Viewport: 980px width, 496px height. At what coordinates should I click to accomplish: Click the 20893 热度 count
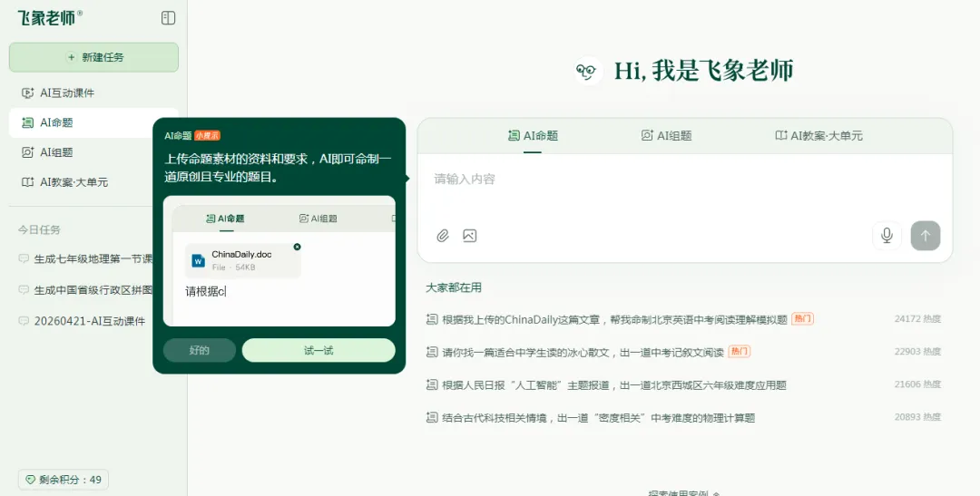917,417
